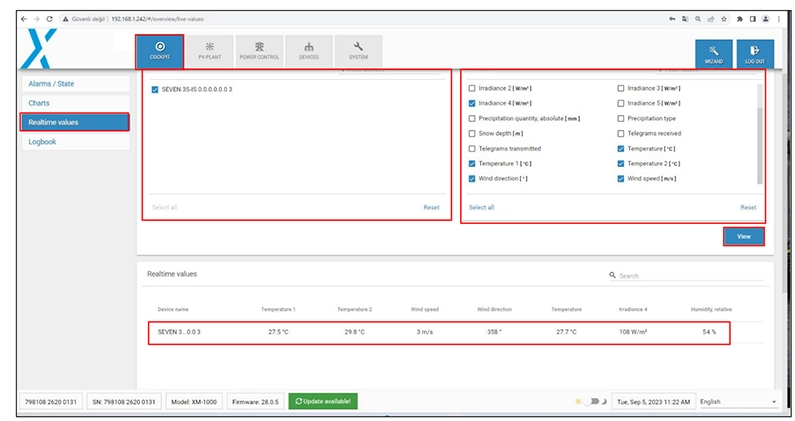Select Realtime values in sidebar

(x=75, y=122)
